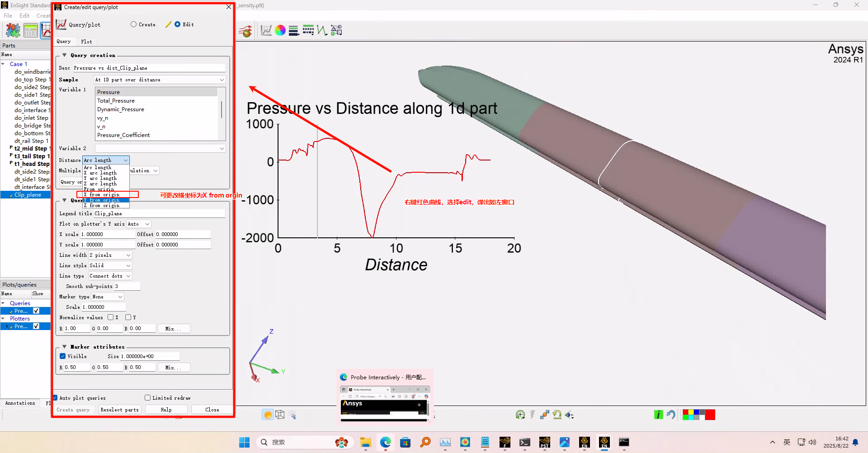
Task: Click the blue undo arrow icon
Action: (671, 415)
